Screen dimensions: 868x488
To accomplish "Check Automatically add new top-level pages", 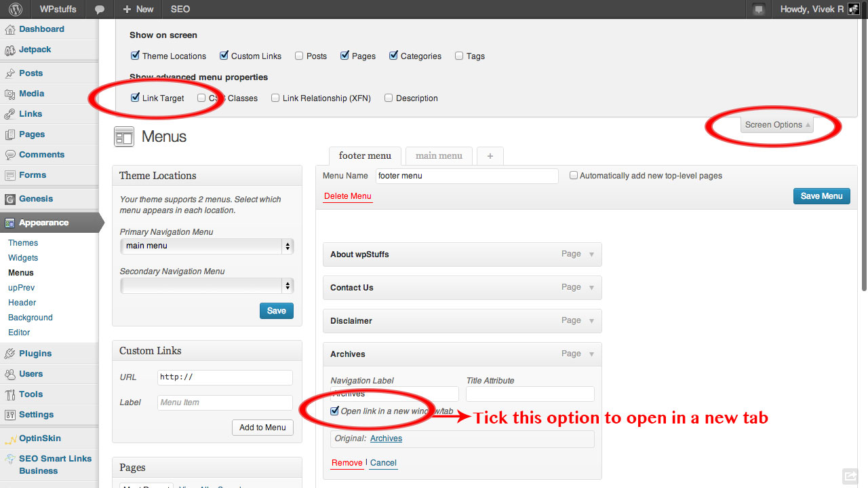I will (x=574, y=175).
